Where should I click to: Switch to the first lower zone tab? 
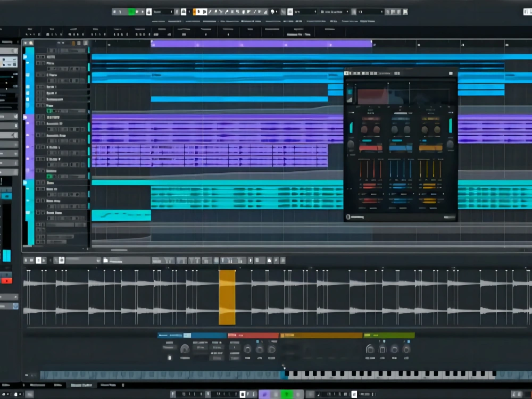(x=37, y=385)
